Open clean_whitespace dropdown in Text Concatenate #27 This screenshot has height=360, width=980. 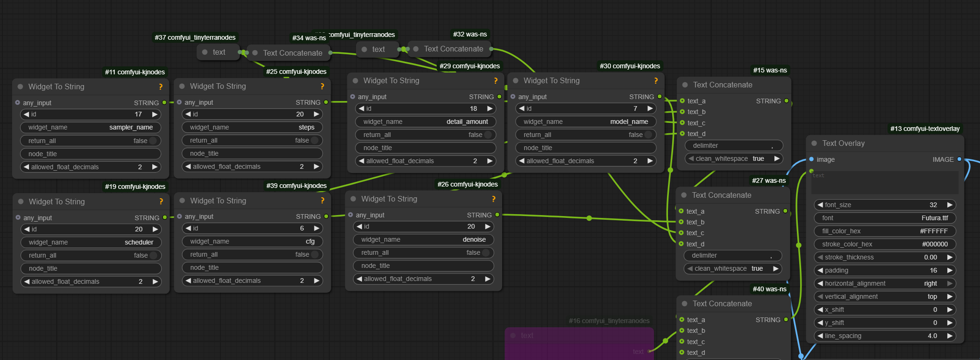point(733,268)
